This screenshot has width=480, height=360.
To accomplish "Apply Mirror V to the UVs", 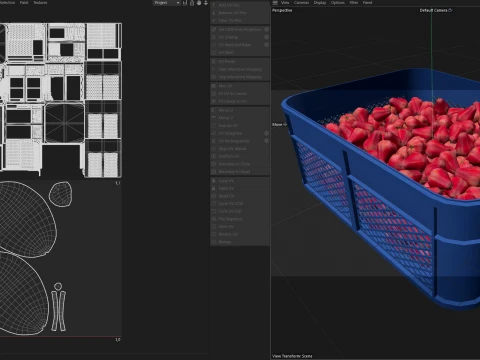I will pyautogui.click(x=240, y=118).
